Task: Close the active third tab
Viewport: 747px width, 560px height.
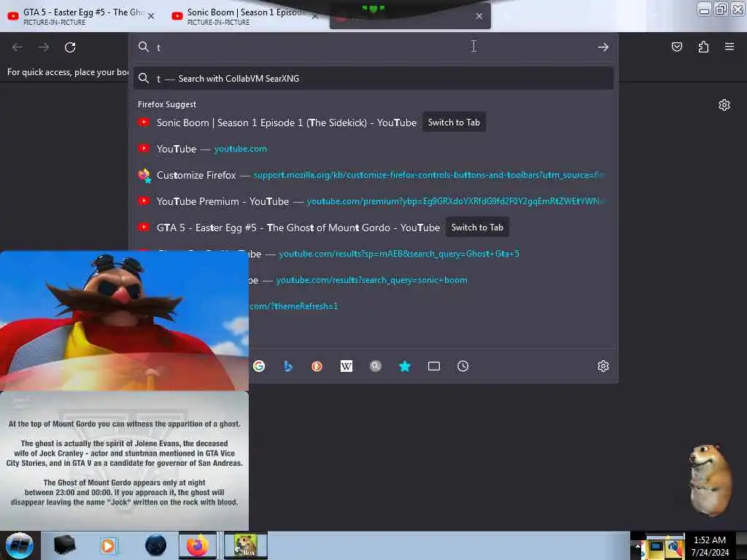Action: pos(479,16)
